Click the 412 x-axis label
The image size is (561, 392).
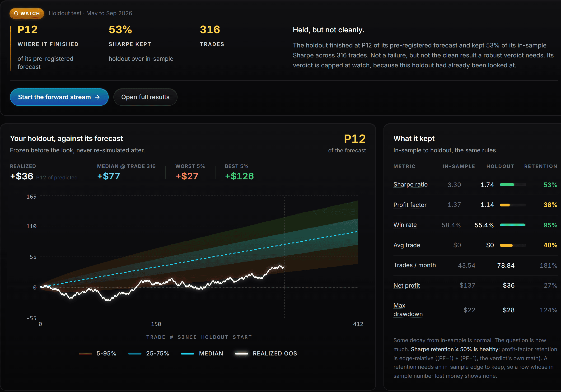358,324
